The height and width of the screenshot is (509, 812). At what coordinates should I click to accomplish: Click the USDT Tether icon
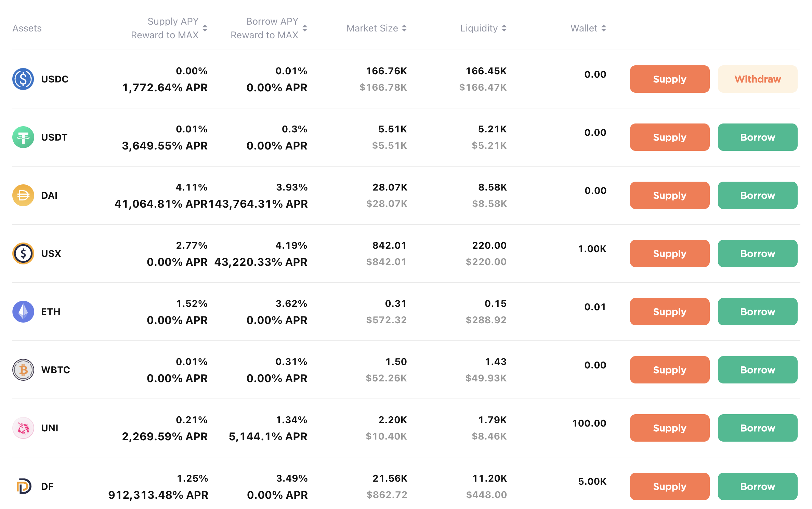coord(23,137)
